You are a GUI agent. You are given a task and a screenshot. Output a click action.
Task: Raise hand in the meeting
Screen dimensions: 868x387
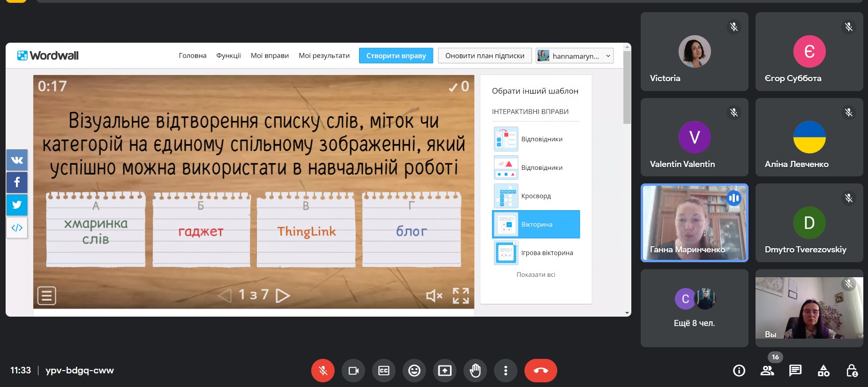point(475,371)
